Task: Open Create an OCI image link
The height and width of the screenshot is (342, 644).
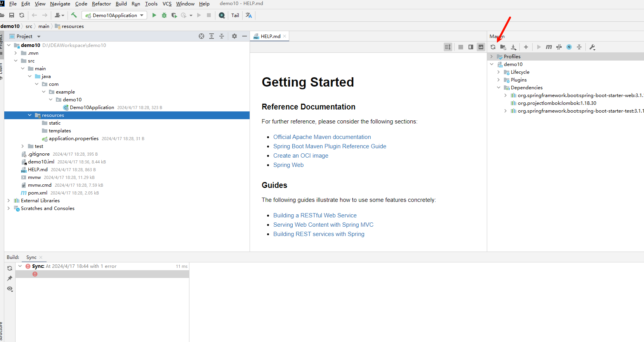Action: click(300, 156)
